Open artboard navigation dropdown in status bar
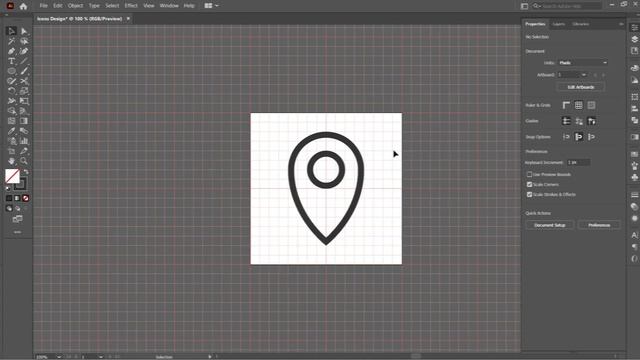 101,357
